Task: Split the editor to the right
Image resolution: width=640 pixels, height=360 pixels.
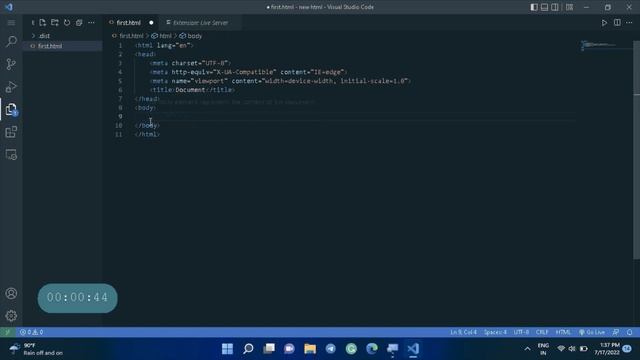Action: 617,23
